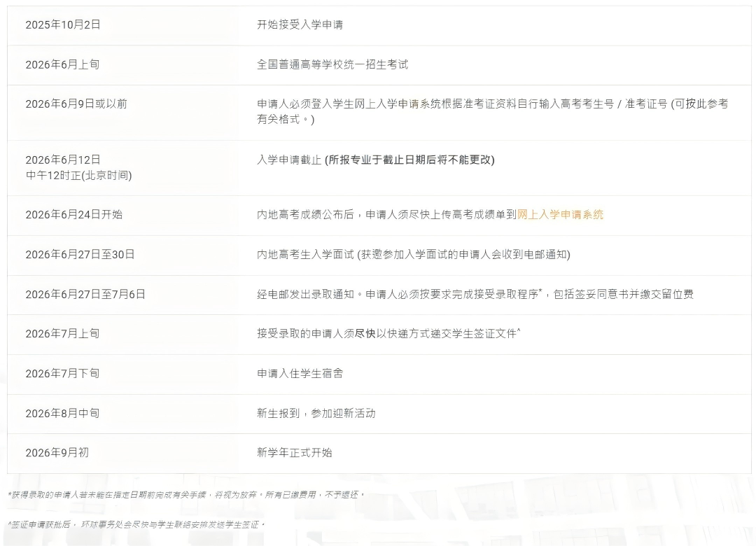
Task: Select the 开始接受入学申请 text
Action: (300, 24)
